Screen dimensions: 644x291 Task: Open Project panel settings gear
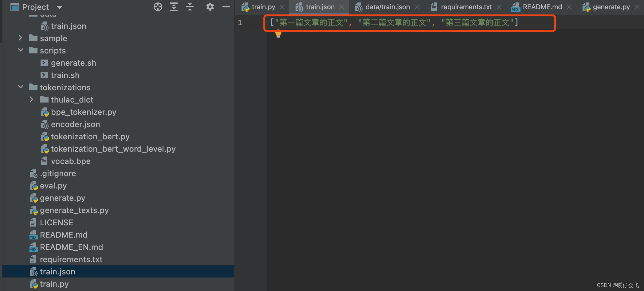(210, 7)
